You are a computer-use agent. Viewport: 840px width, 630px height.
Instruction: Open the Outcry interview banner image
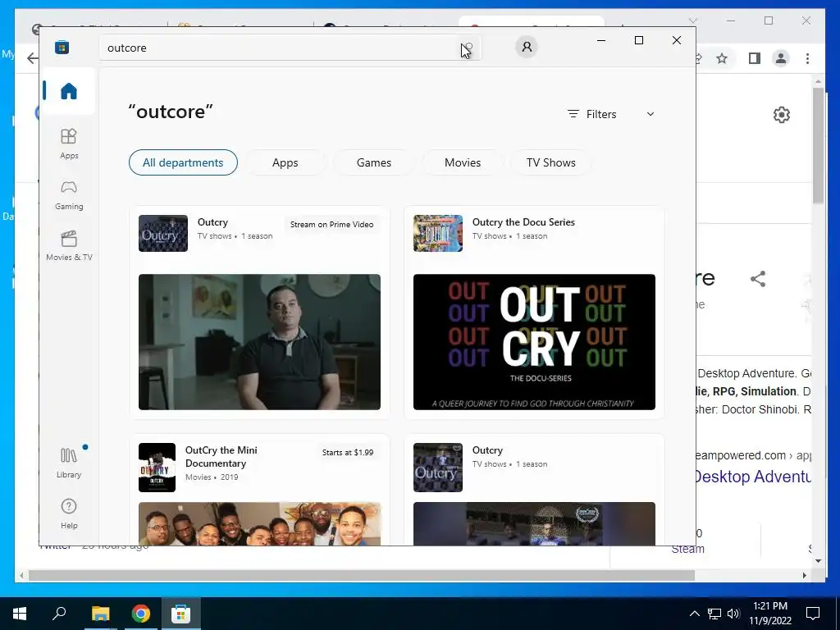tap(259, 342)
